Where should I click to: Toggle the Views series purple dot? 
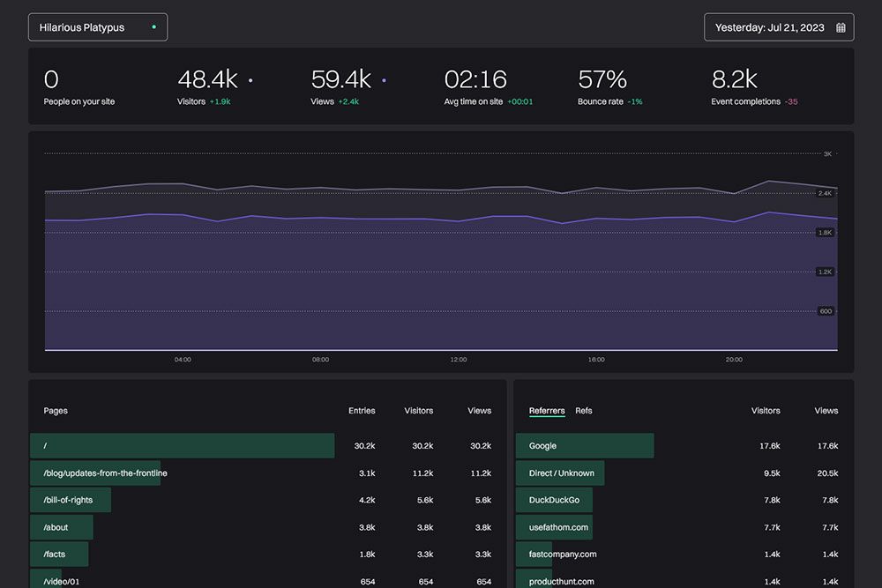click(x=384, y=80)
